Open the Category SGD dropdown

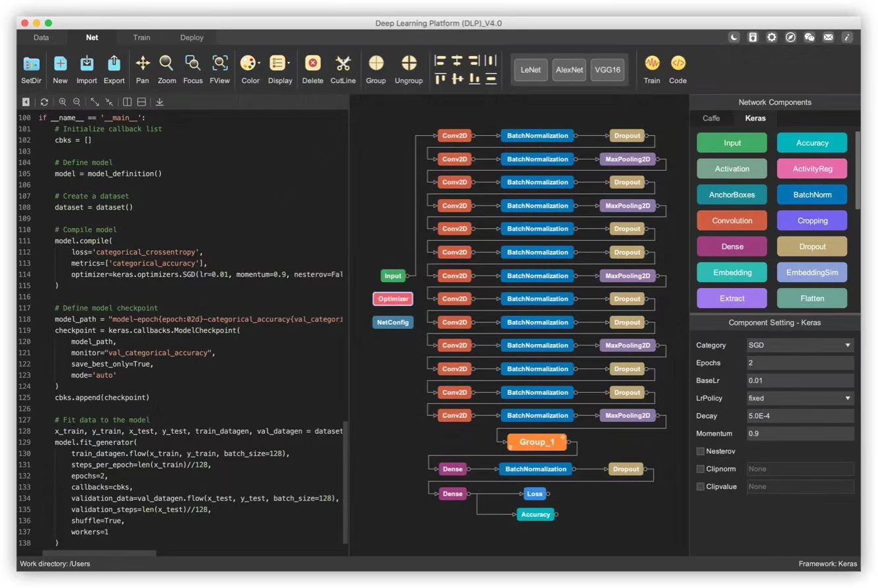coord(800,345)
